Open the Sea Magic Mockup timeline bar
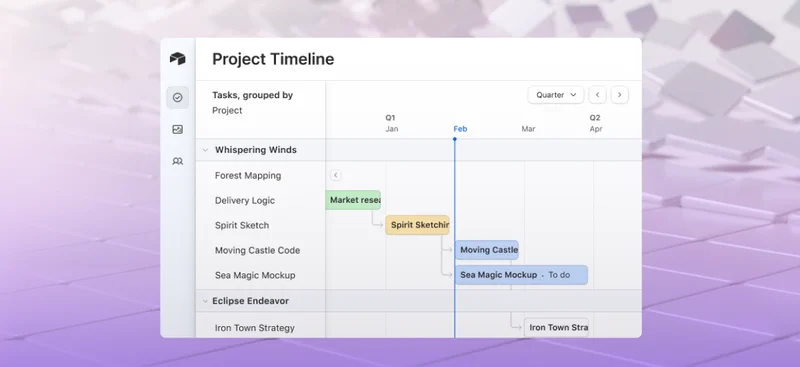Viewport: 800px width, 367px height. 521,275
